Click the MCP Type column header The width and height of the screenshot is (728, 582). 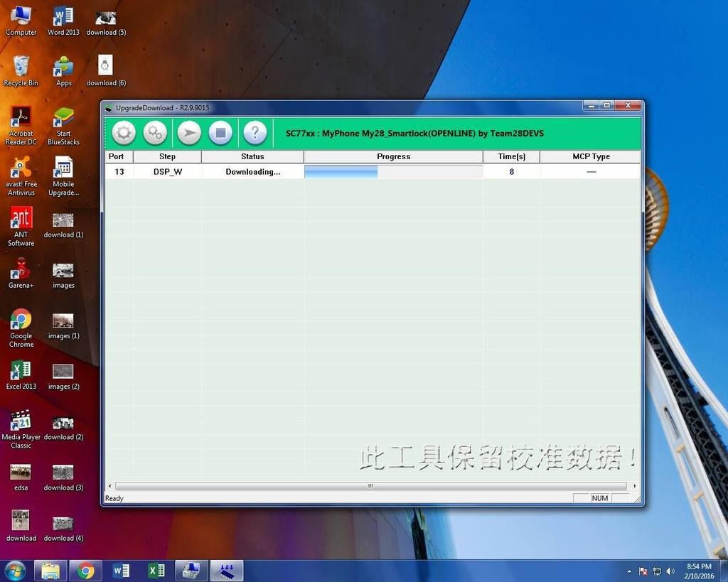tap(591, 156)
